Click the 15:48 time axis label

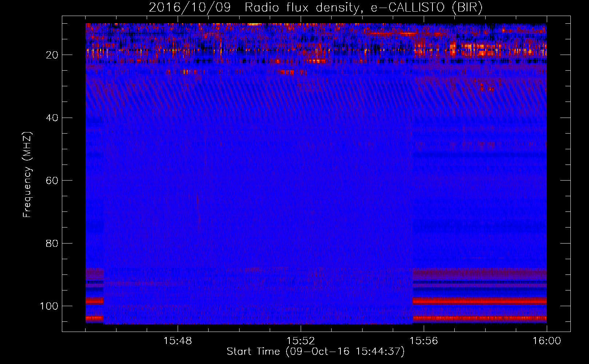(x=178, y=341)
